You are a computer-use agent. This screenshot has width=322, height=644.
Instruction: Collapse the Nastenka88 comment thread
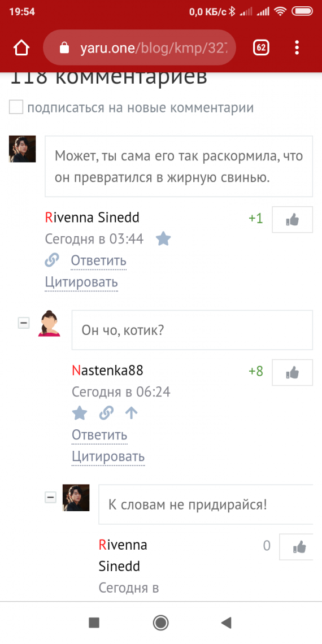tap(23, 324)
